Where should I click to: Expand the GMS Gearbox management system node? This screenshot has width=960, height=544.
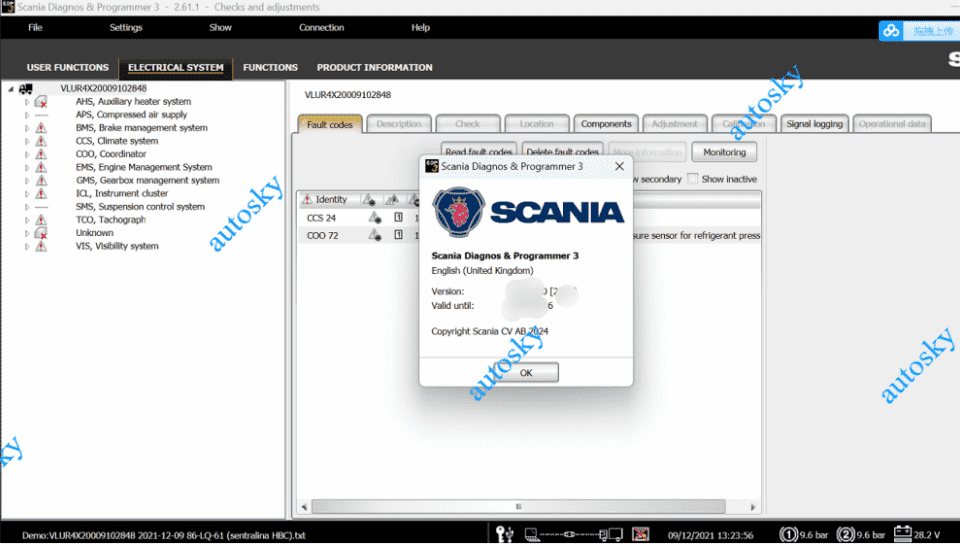pyautogui.click(x=28, y=181)
